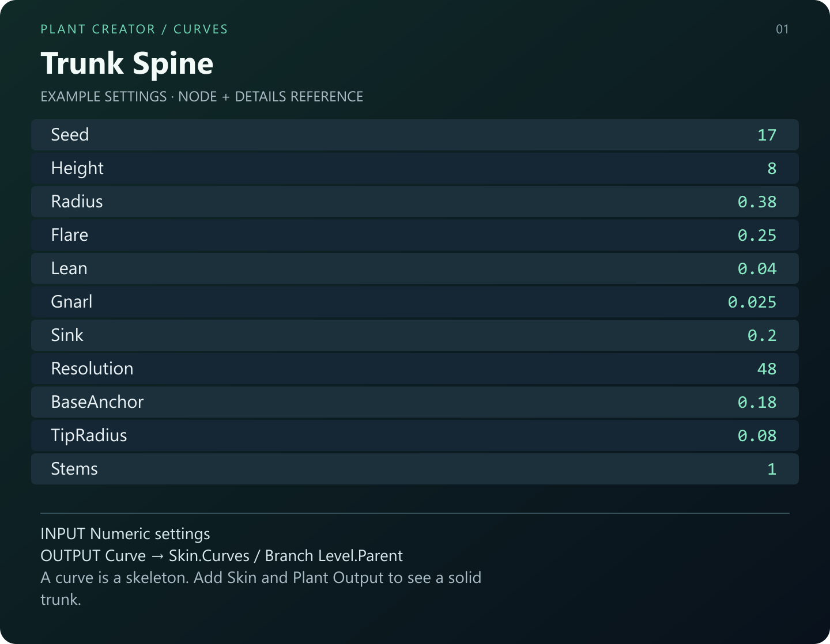Select the BaseAnchor row label
This screenshot has width=830, height=644.
click(x=97, y=402)
